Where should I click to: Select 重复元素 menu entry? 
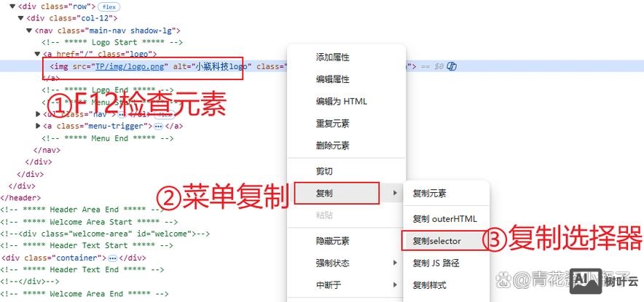point(333,124)
